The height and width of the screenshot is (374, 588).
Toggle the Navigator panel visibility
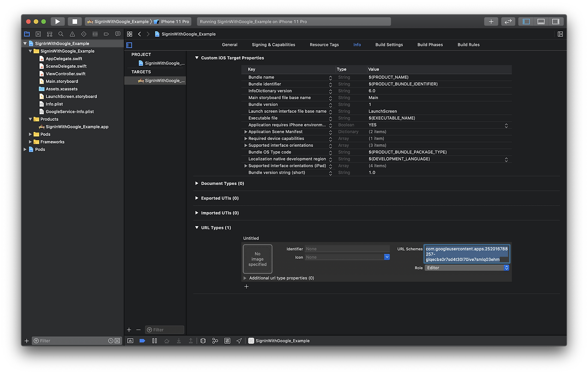tap(526, 22)
